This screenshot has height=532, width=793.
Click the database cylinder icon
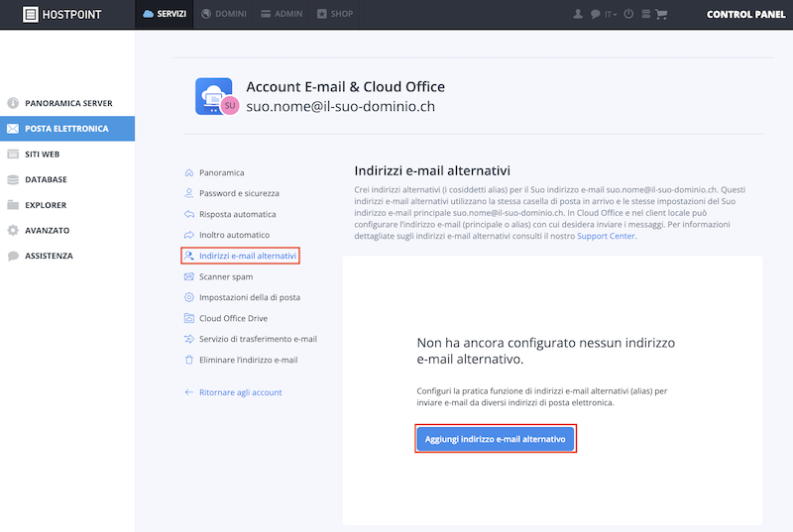tap(13, 179)
